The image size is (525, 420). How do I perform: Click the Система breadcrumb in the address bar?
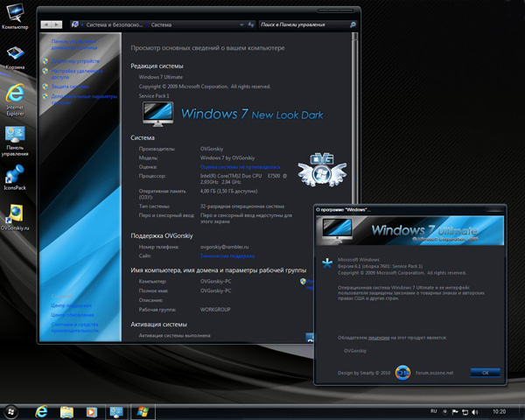pos(161,25)
